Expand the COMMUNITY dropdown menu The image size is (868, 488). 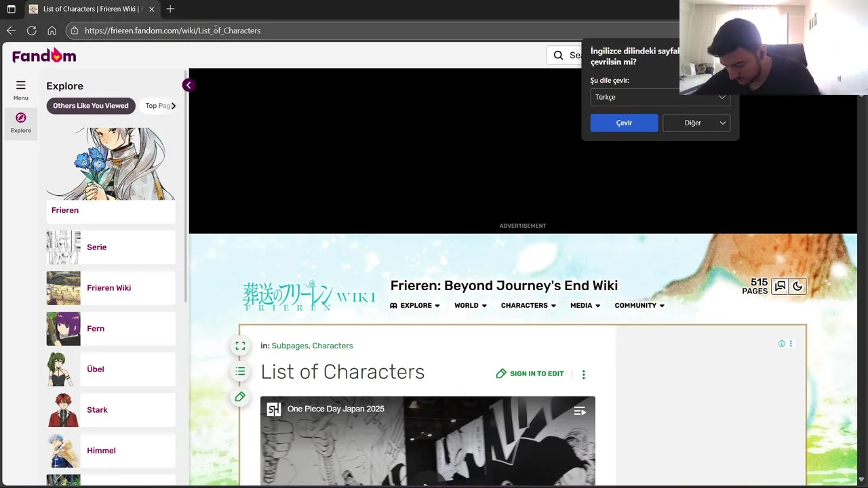639,306
